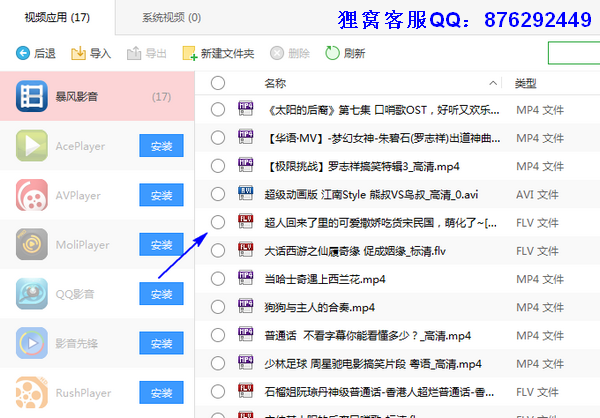Select checkbox for 超人回来了 flv video
This screenshot has width=600, height=418.
coord(218,222)
